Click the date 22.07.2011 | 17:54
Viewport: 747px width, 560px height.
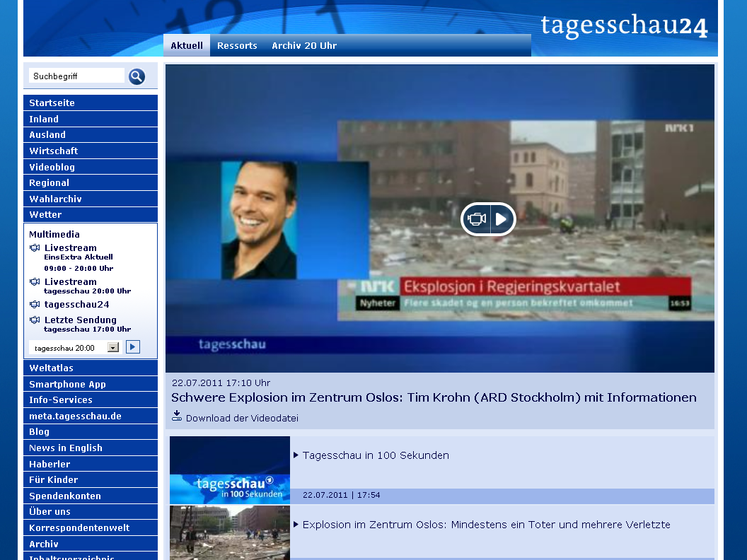tap(342, 495)
